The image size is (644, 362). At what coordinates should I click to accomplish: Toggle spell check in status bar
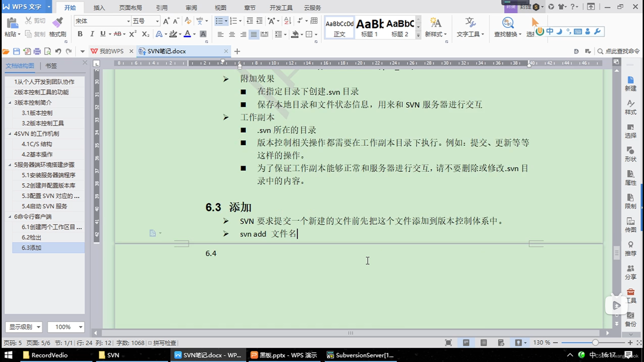[x=162, y=343]
